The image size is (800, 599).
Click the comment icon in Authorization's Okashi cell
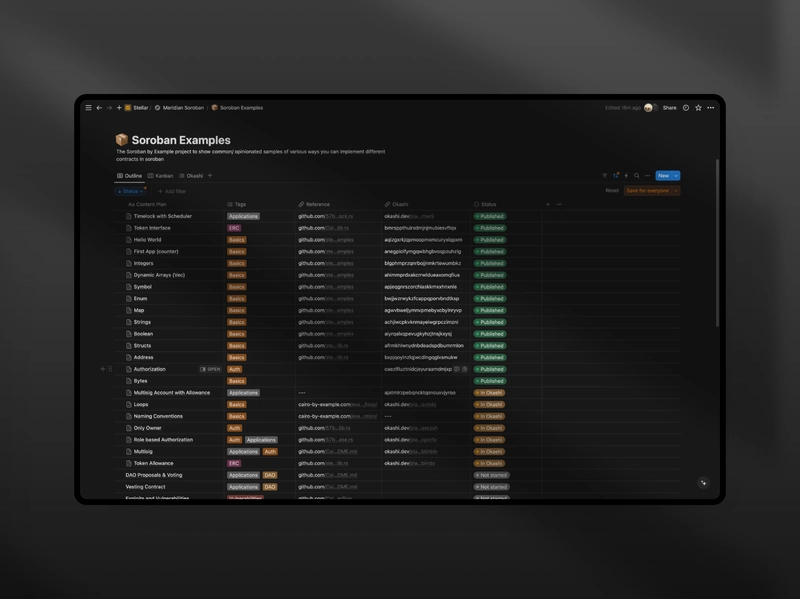point(457,369)
